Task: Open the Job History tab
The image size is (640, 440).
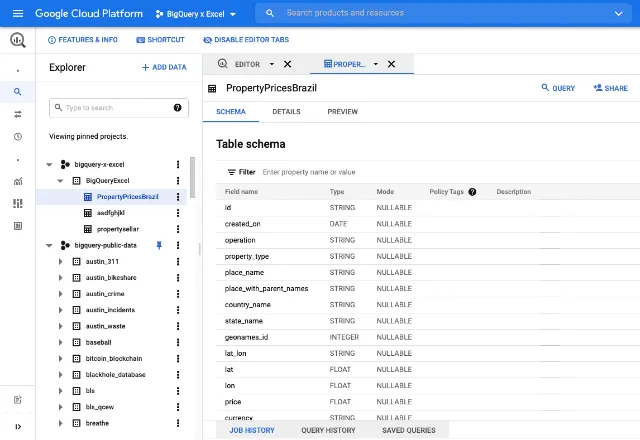Action: point(252,430)
